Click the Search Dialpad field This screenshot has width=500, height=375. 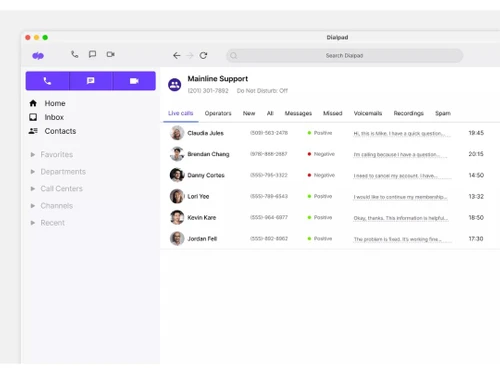pyautogui.click(x=344, y=56)
